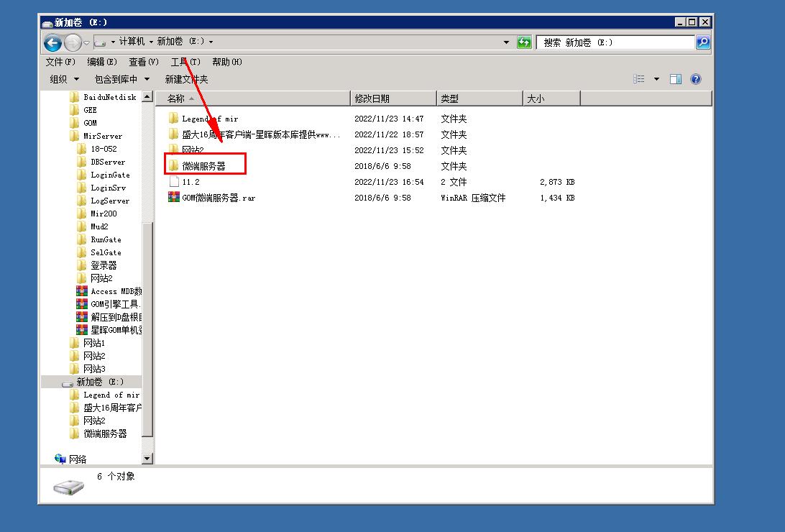Open the 查看(V) menu
This screenshot has height=532, width=785.
point(144,62)
